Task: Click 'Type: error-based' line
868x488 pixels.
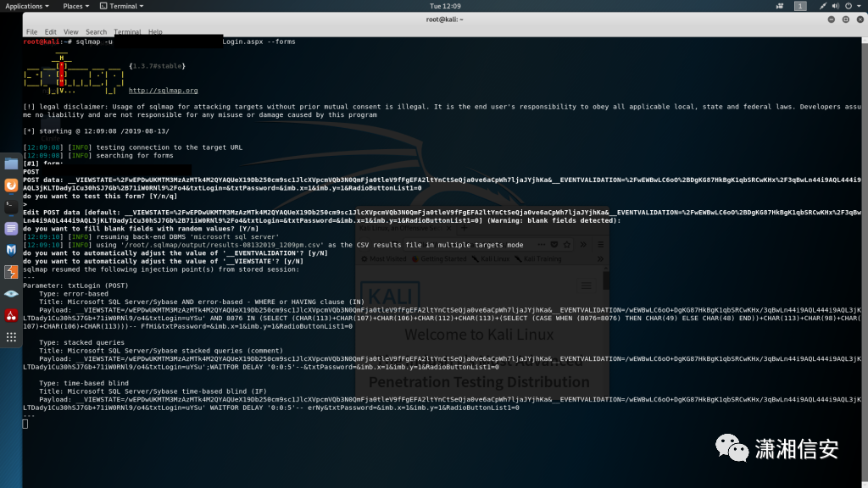Action: tap(74, 294)
